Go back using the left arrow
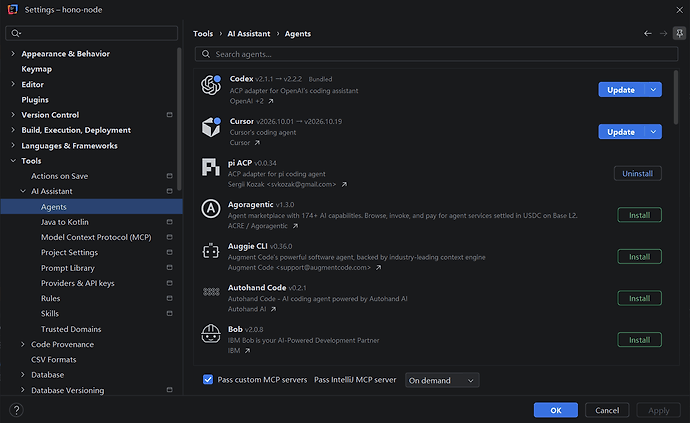The height and width of the screenshot is (423, 690). coord(648,33)
